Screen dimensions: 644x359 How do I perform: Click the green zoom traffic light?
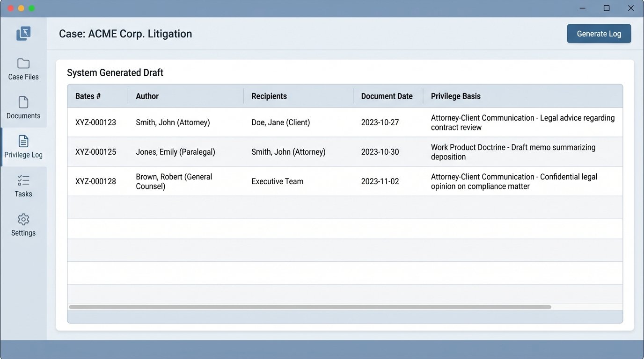(x=32, y=8)
